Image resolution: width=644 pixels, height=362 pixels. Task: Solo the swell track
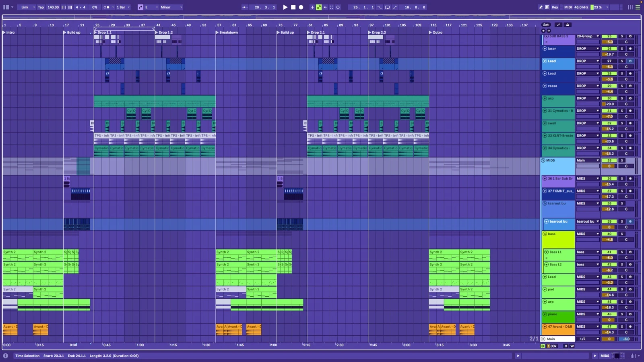622,123
